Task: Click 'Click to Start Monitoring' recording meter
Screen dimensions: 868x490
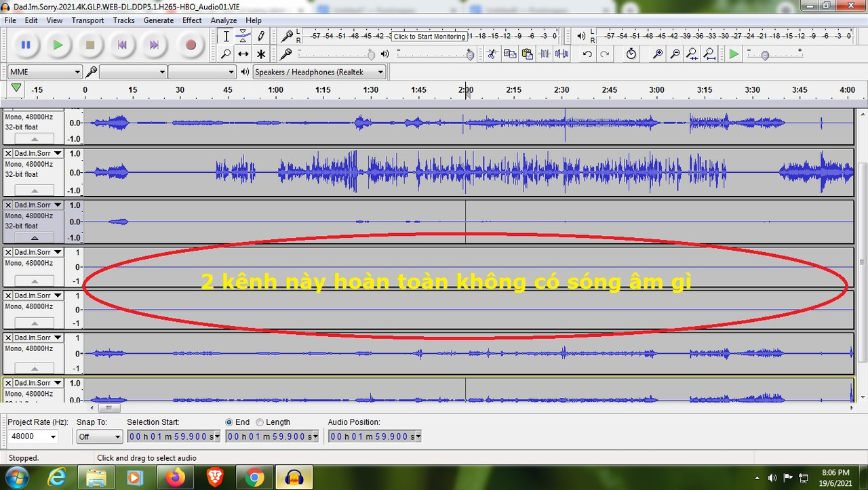Action: click(429, 37)
